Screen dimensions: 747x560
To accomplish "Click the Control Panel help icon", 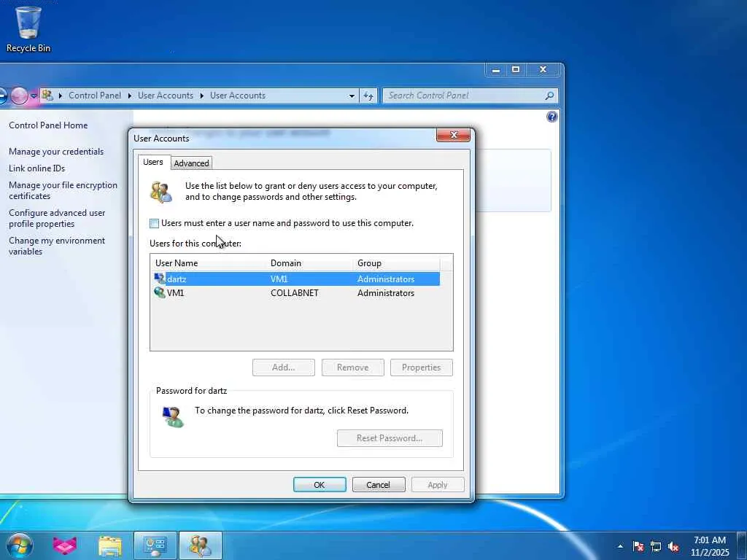I will point(551,117).
